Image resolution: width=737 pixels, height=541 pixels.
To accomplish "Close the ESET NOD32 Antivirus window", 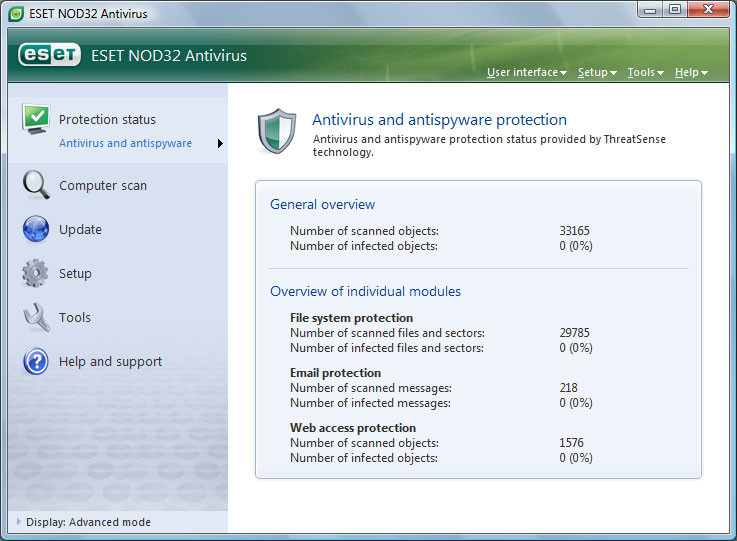I will [709, 10].
